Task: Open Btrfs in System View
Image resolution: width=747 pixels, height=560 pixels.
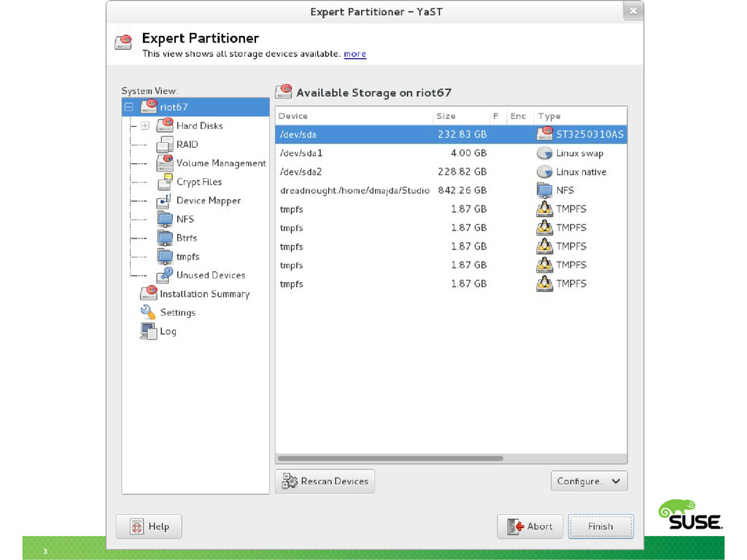Action: (x=187, y=238)
